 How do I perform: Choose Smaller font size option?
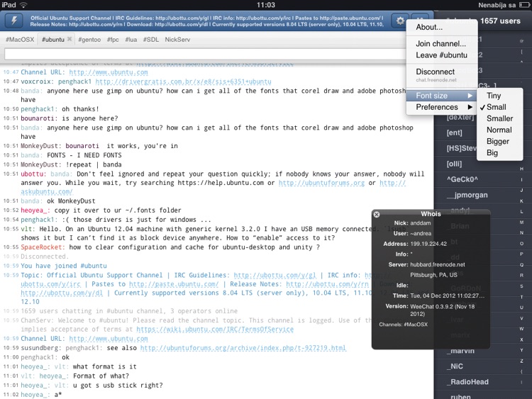500,118
